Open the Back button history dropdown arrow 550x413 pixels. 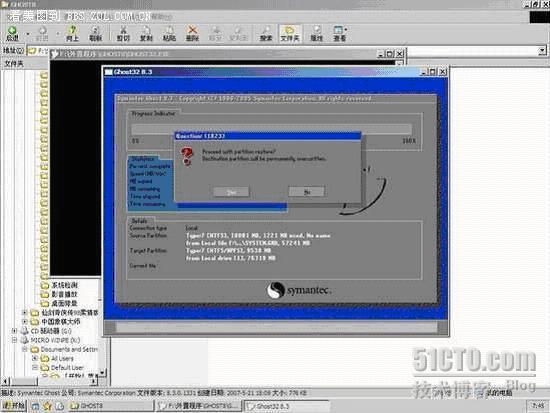pyautogui.click(x=28, y=34)
